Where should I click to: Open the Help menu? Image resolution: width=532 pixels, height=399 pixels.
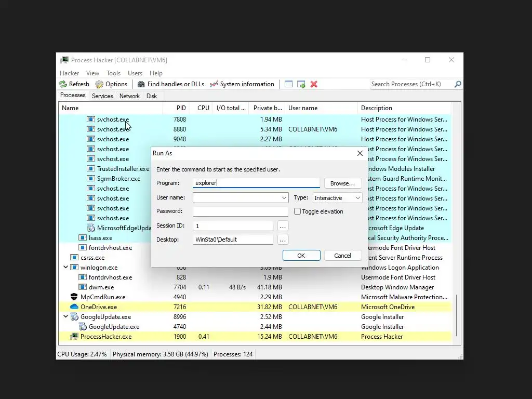coord(156,73)
